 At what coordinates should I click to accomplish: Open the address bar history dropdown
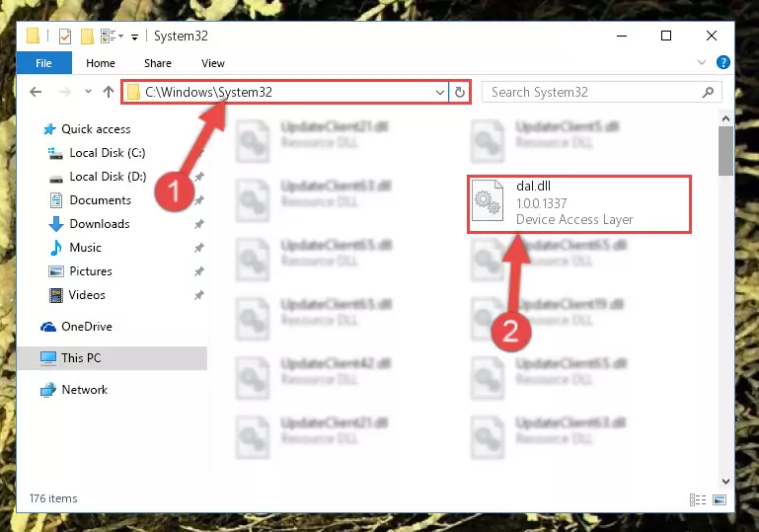pos(440,92)
